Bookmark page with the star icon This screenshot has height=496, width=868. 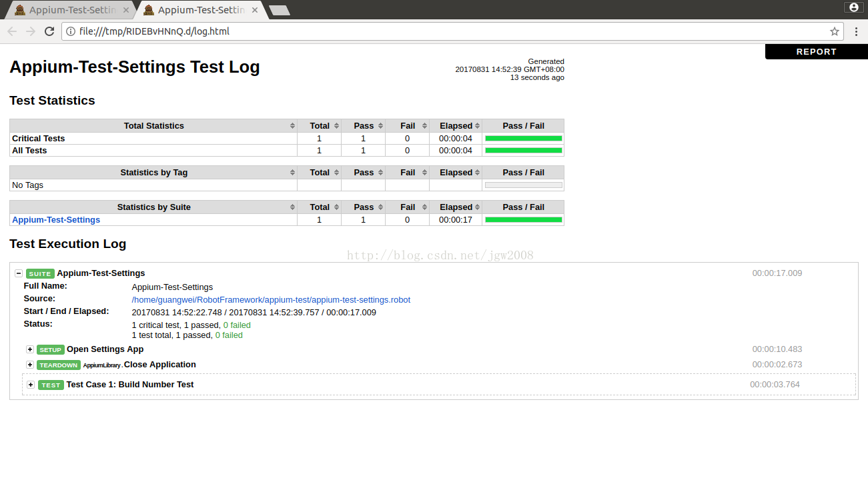(835, 31)
